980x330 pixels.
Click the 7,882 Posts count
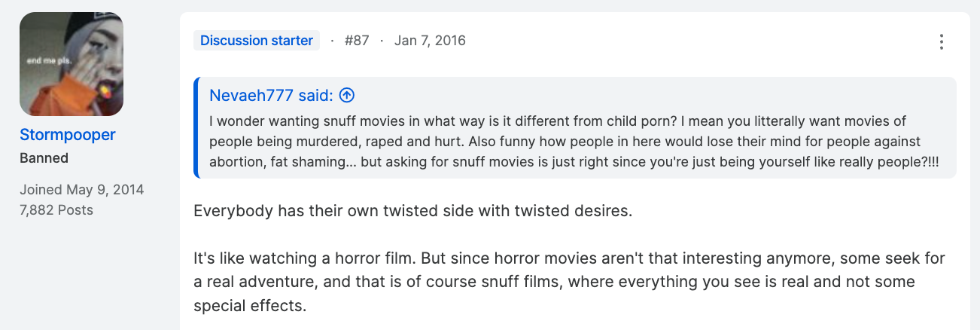point(56,209)
